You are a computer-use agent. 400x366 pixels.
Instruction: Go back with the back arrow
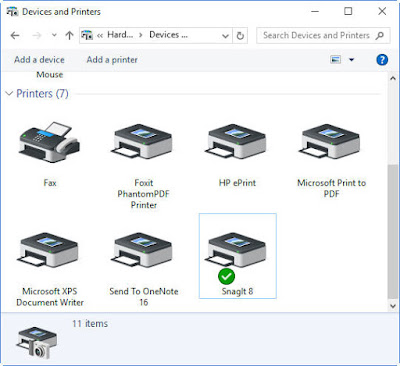[15, 35]
